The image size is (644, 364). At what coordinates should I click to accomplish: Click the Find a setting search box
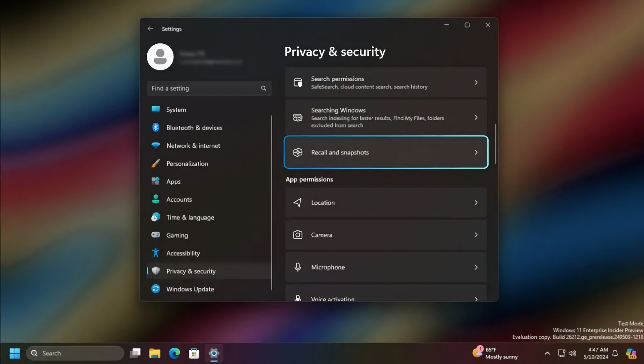pyautogui.click(x=205, y=88)
